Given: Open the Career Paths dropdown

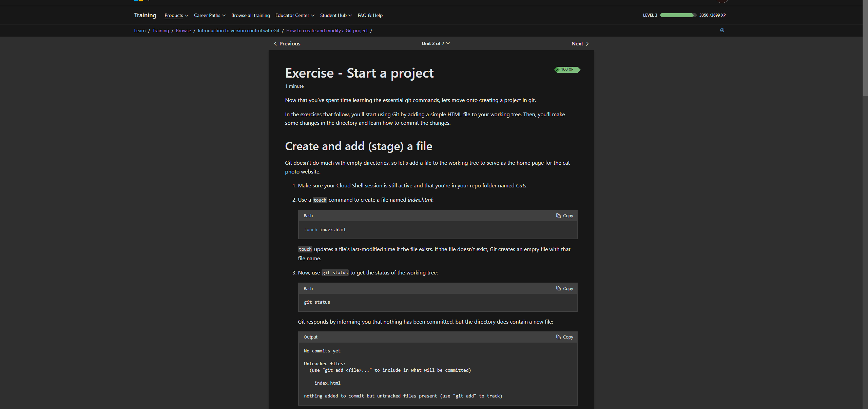Looking at the screenshot, I should click(x=210, y=16).
